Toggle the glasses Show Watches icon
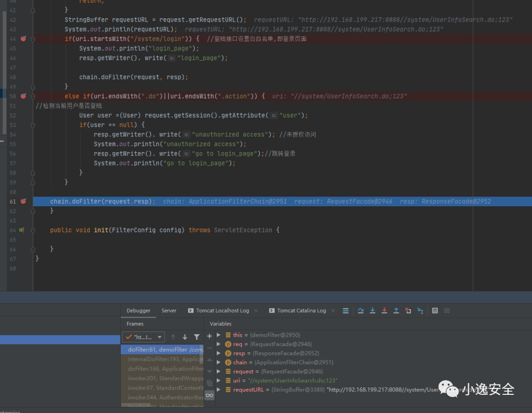The image size is (532, 413). pyautogui.click(x=209, y=395)
